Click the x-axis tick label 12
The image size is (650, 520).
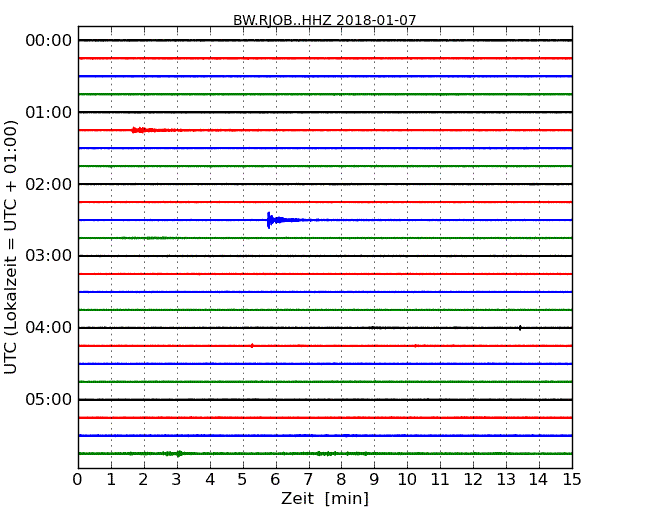[x=473, y=480]
